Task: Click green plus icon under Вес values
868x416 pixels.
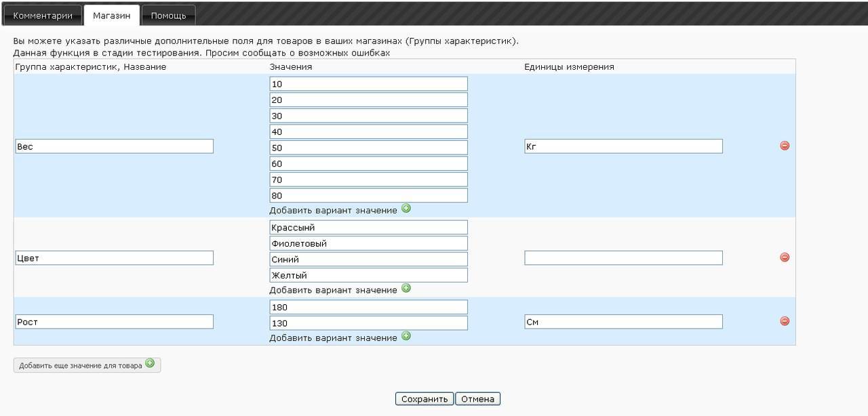Action: tap(406, 209)
